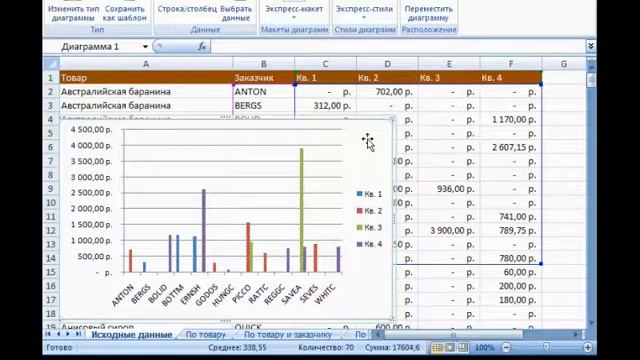The width and height of the screenshot is (640, 360).
Task: Click cell with 936,00 р.
Action: pyautogui.click(x=449, y=189)
